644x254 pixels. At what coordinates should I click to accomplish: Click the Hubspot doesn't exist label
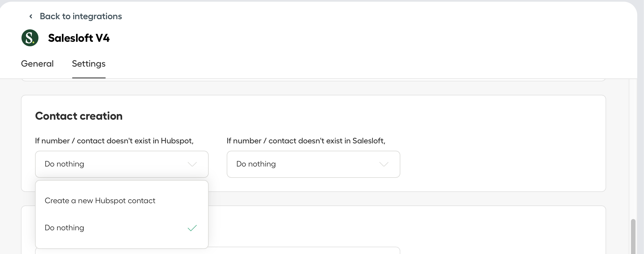click(x=114, y=141)
